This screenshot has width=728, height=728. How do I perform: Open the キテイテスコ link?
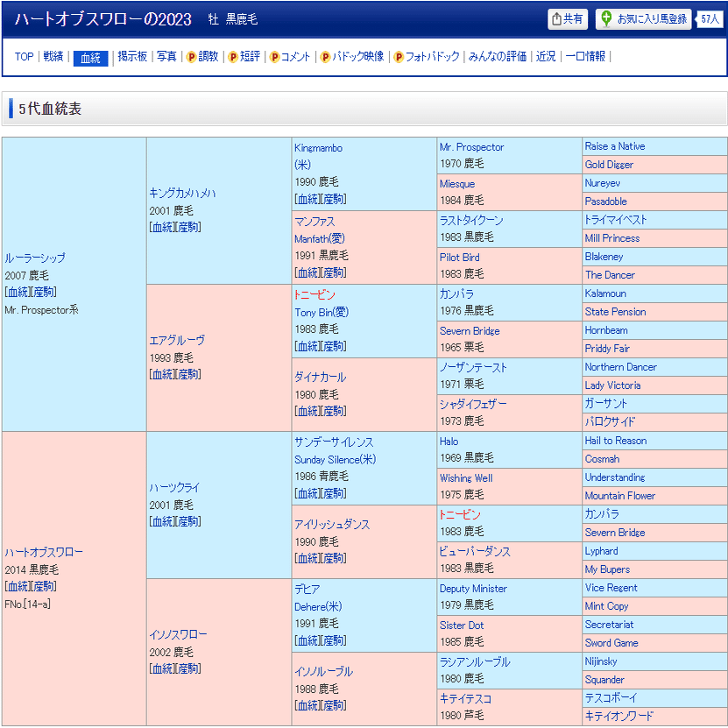tap(465, 699)
